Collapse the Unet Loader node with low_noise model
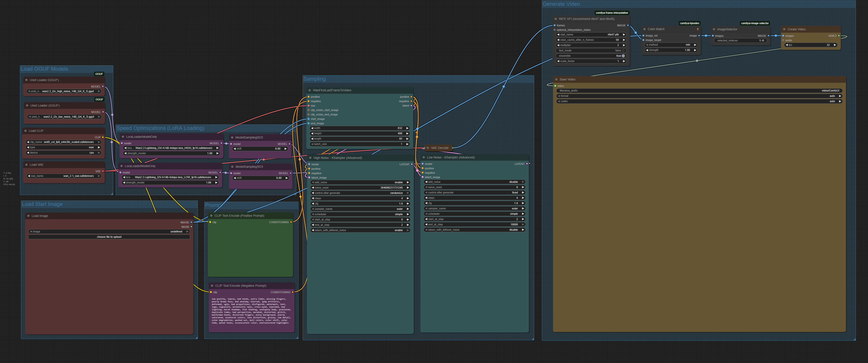868x363 pixels. pos(27,105)
